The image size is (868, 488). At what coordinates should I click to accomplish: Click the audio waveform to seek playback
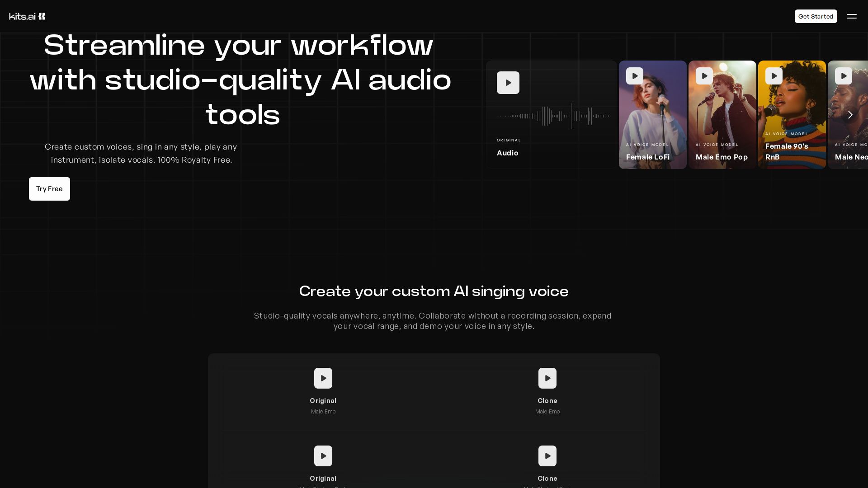pos(553,116)
